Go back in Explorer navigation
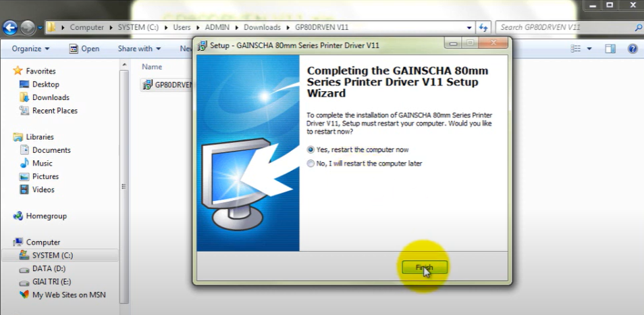Image resolution: width=644 pixels, height=315 pixels. click(10, 28)
